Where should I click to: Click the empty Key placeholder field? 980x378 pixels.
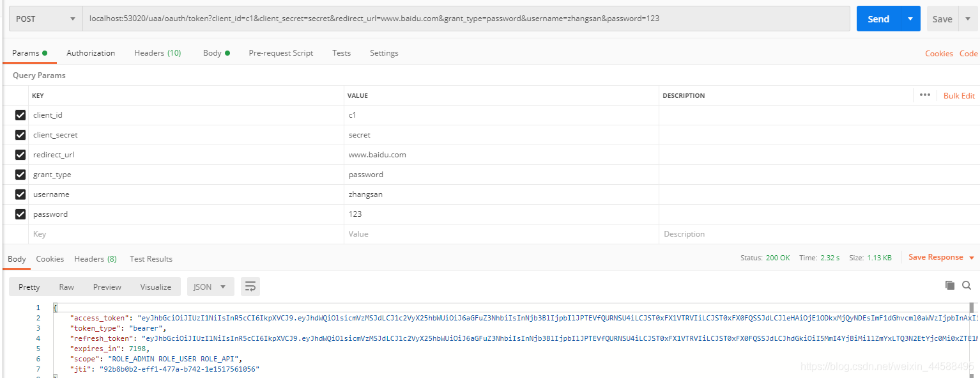(186, 234)
